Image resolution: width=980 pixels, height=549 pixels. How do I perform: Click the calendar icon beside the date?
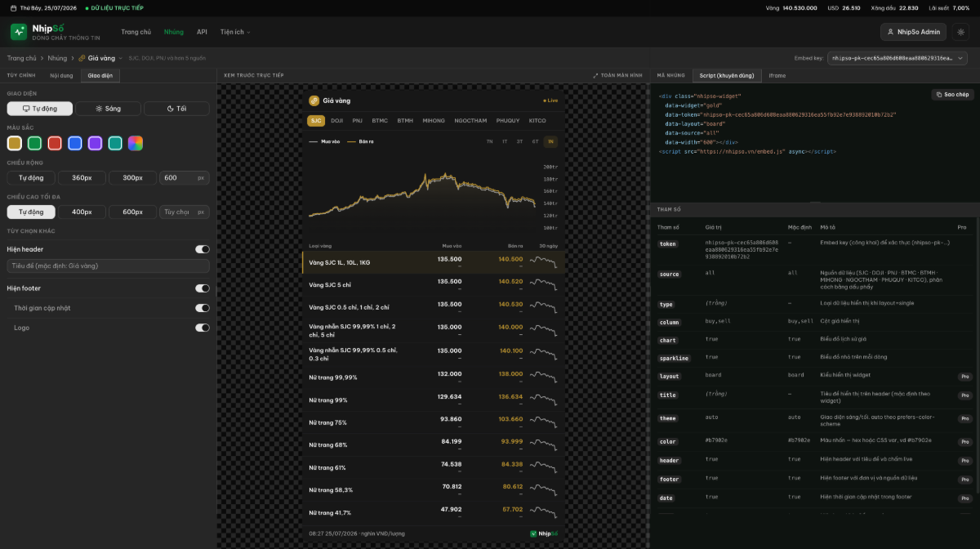[x=13, y=8]
